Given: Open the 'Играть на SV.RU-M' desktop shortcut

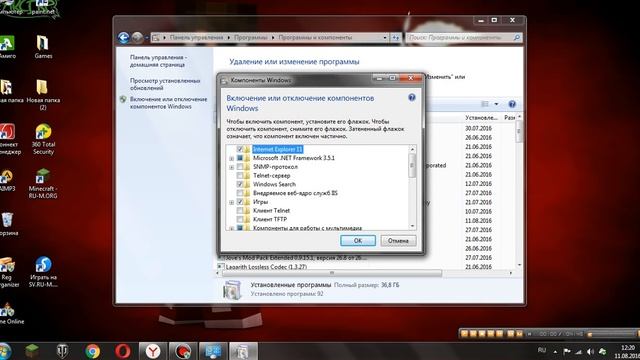Looking at the screenshot, I should click(43, 272).
